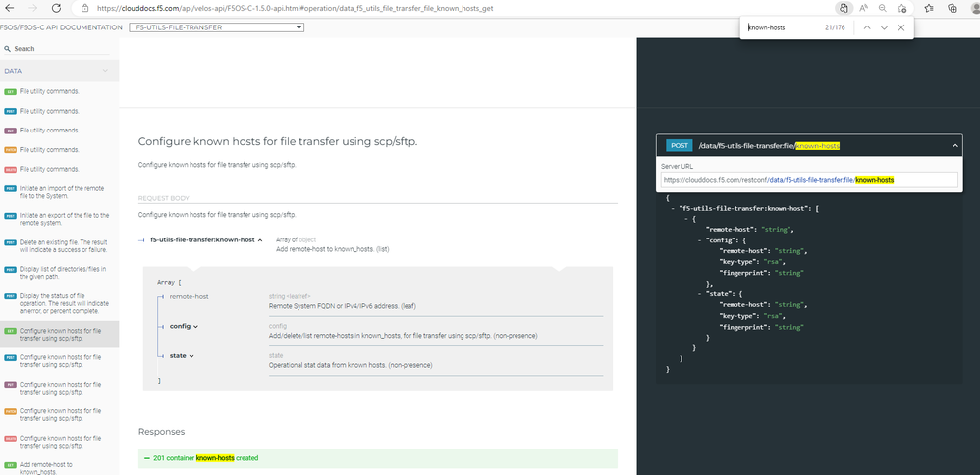
Task: Click the zoom out magnifier icon
Action: [x=882, y=7]
